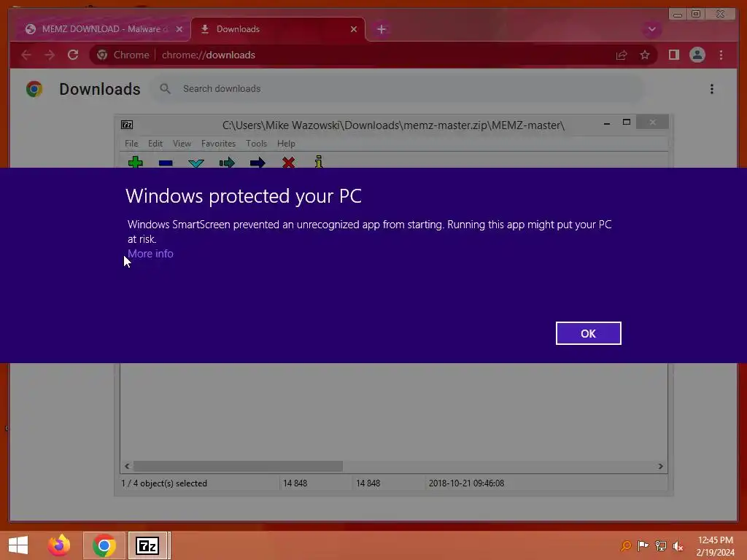The image size is (747, 560).
Task: Click the share page icon
Action: tap(622, 55)
